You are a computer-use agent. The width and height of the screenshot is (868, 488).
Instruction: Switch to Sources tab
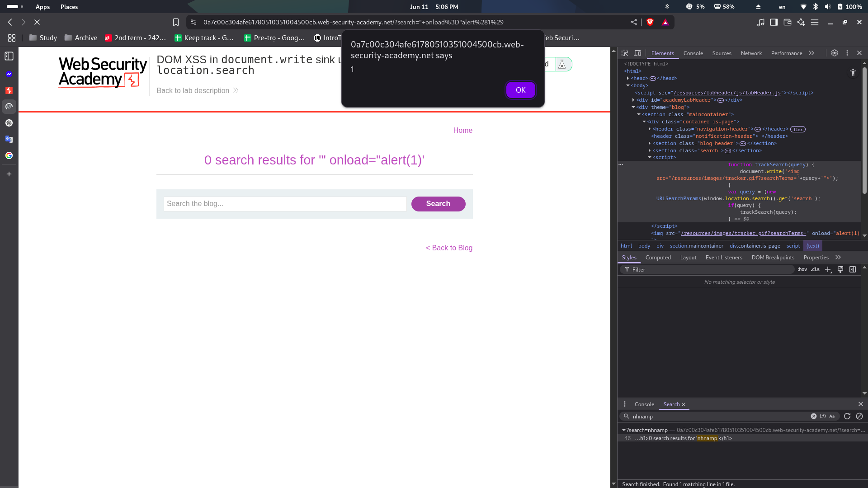point(722,53)
